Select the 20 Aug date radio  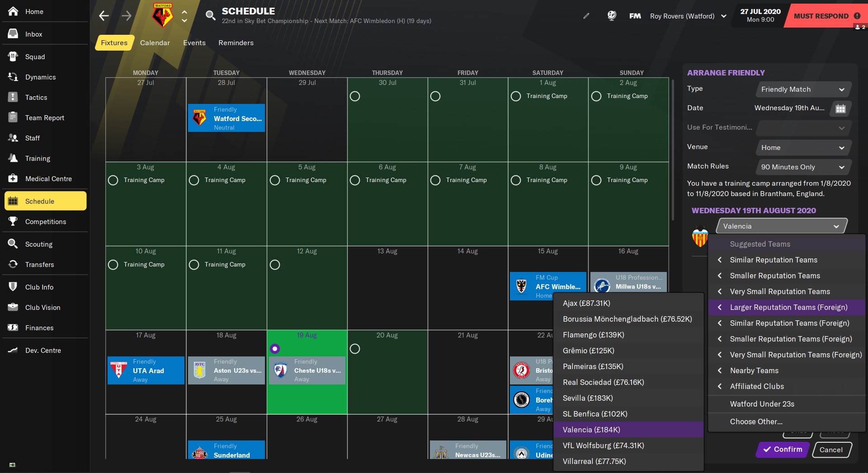355,349
